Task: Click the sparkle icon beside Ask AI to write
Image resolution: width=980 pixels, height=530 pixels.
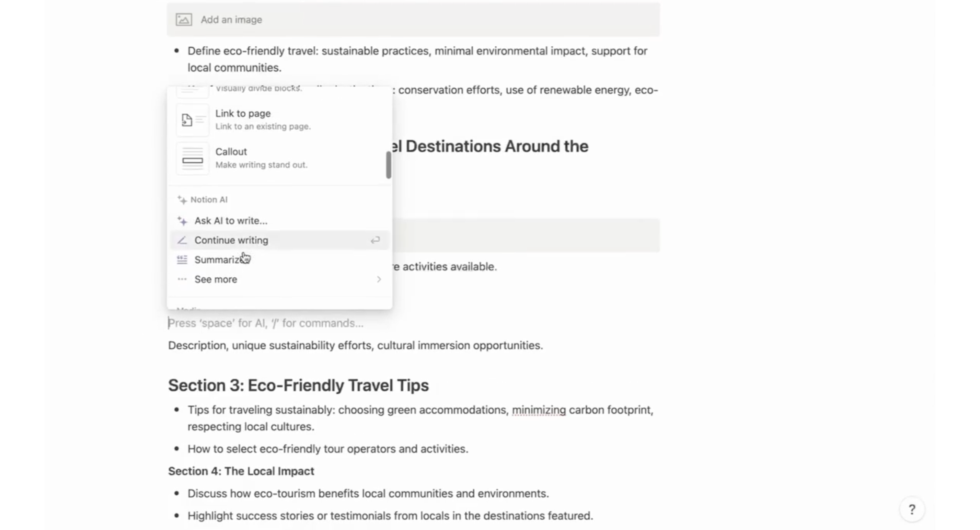Action: tap(182, 221)
